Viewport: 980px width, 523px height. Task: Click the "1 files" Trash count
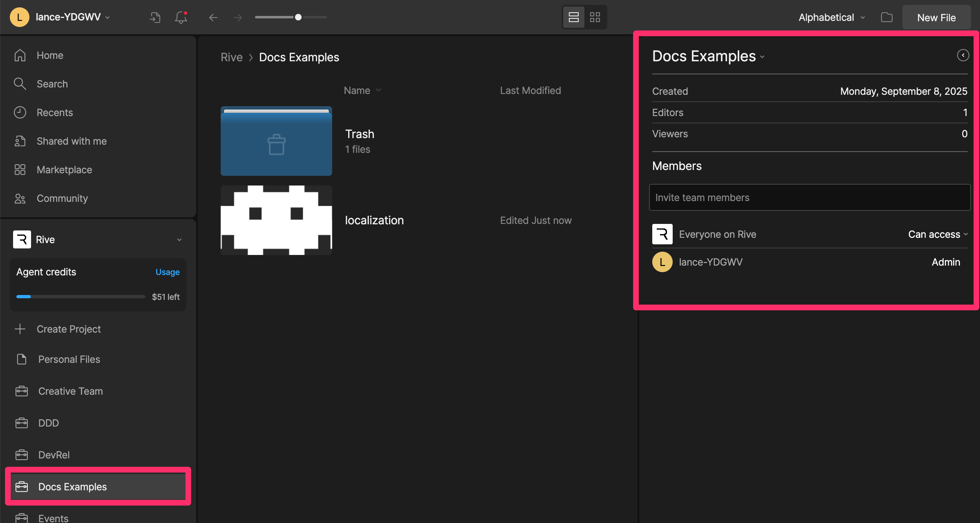(358, 149)
